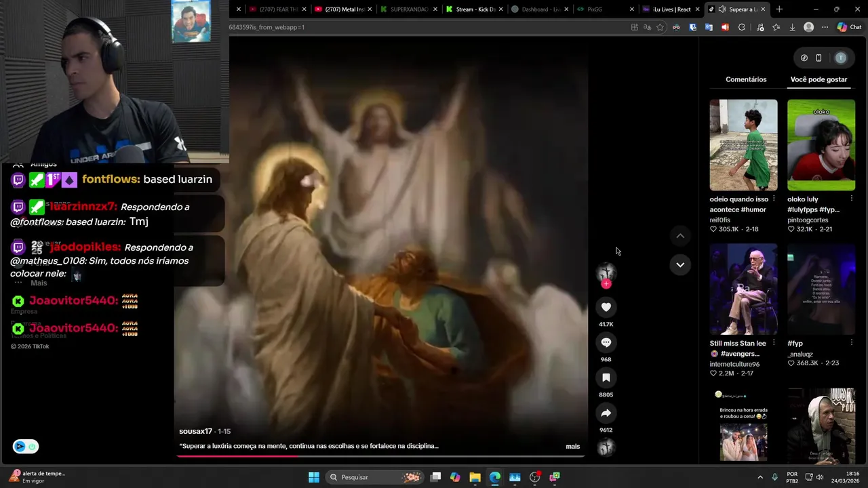Open the browser extensions puzzle icon

click(741, 27)
